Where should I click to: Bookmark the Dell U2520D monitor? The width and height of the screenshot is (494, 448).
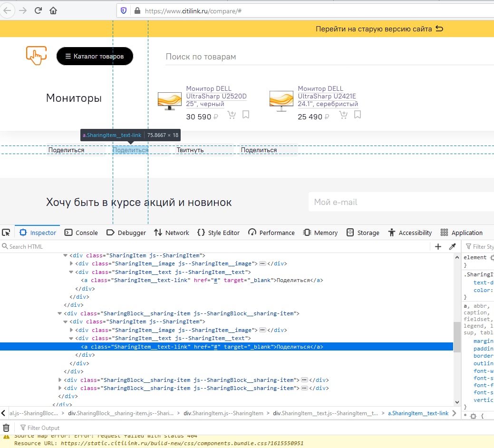click(246, 114)
